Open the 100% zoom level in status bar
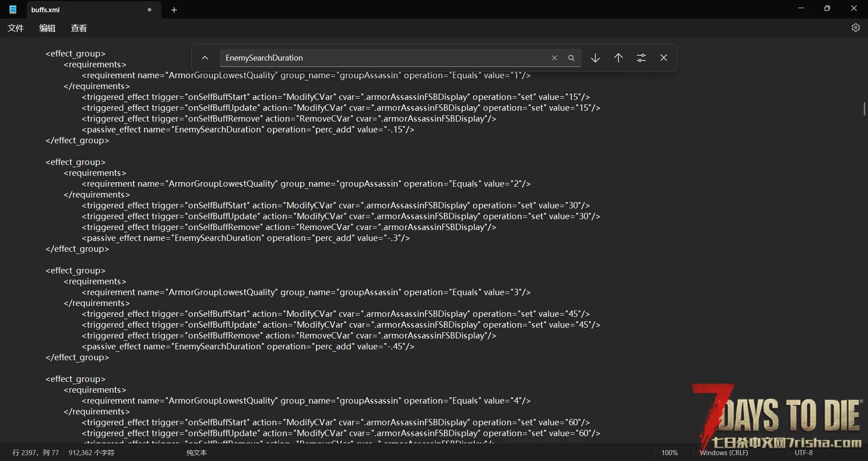Screen dimensions: 868x461 (669, 452)
